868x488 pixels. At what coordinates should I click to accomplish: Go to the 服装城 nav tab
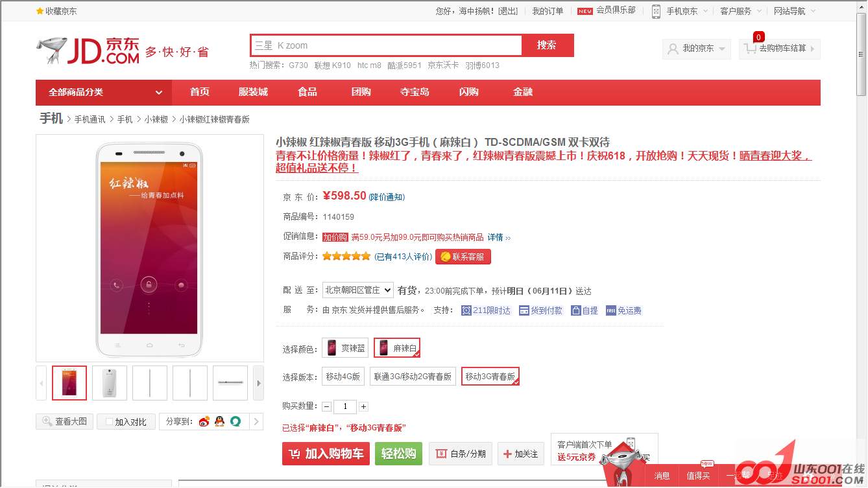click(x=253, y=92)
